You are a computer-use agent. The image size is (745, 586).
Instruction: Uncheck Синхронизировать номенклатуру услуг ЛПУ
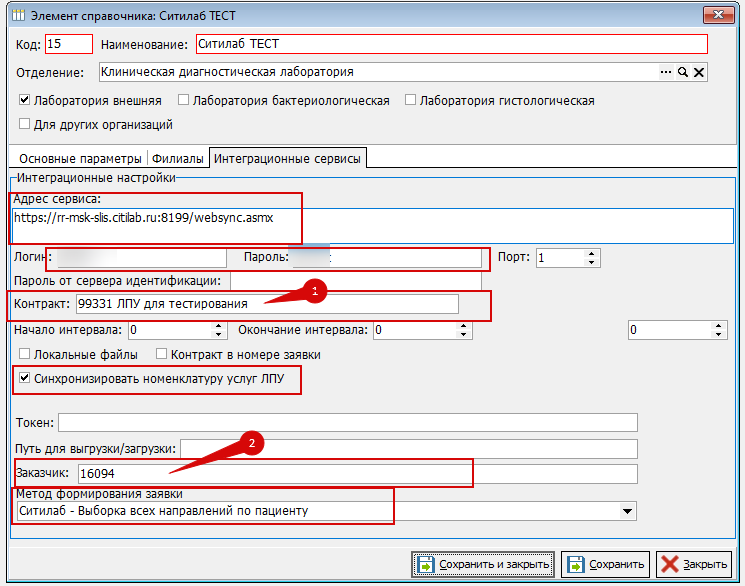pyautogui.click(x=24, y=380)
